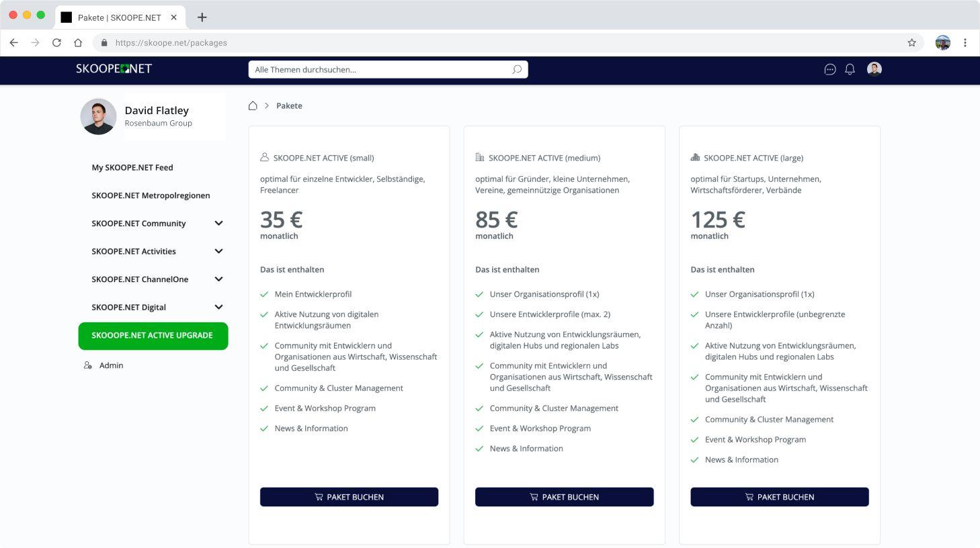The width and height of the screenshot is (980, 548).
Task: Book the 85 € medium package
Action: click(565, 497)
